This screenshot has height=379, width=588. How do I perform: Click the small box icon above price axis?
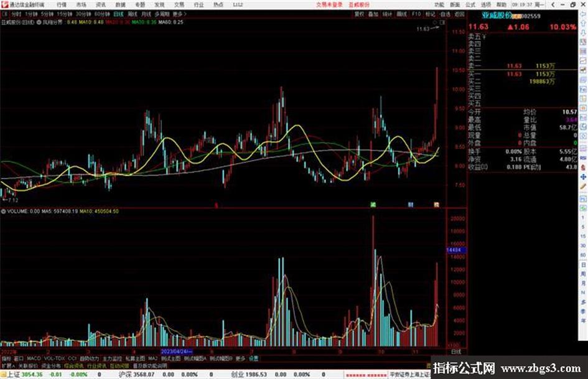442,22
